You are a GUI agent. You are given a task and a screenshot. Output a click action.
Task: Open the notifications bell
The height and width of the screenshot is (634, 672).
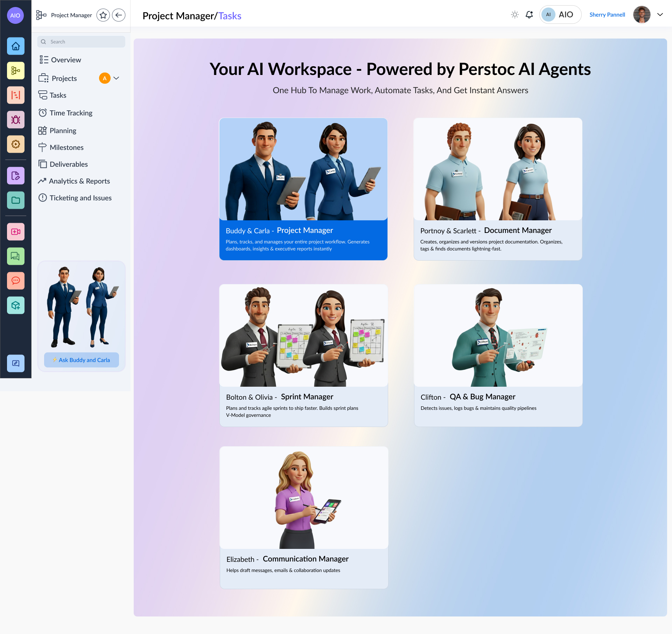(x=529, y=15)
